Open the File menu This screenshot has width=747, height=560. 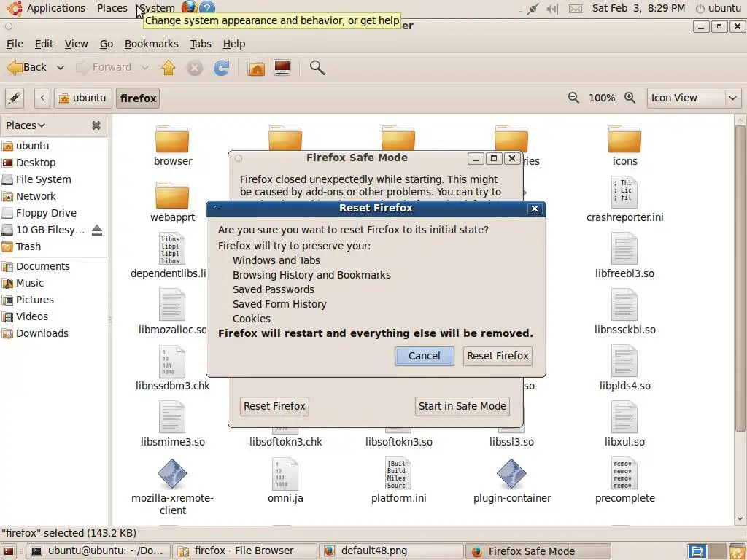[15, 44]
